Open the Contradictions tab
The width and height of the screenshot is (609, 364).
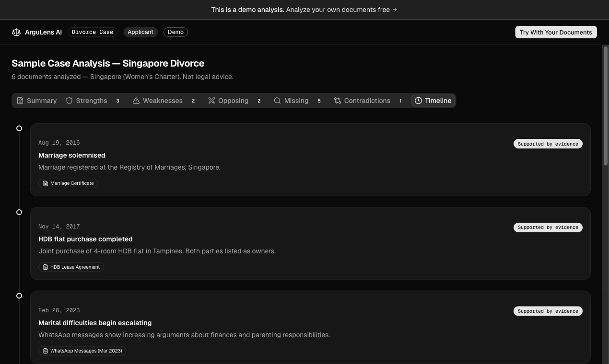tap(367, 101)
